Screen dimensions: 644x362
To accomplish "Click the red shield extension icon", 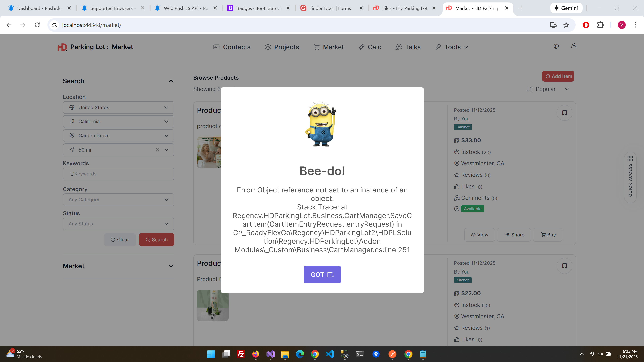I will pyautogui.click(x=586, y=25).
